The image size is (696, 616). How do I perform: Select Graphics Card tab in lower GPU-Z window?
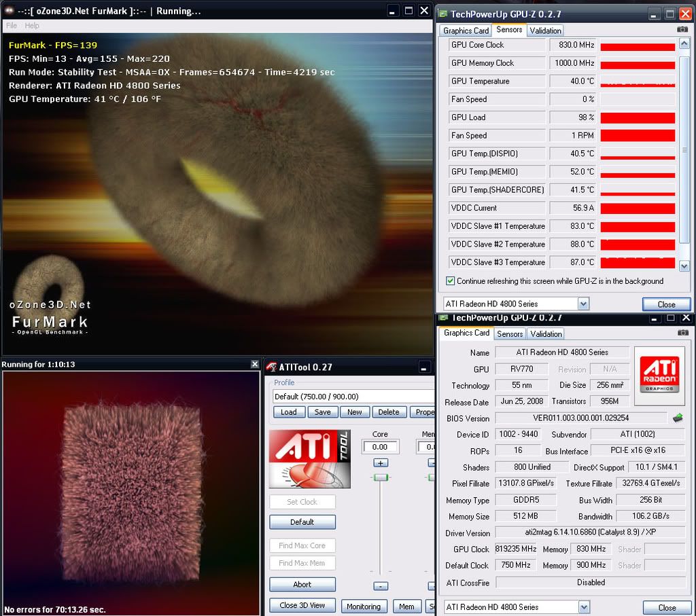(466, 333)
